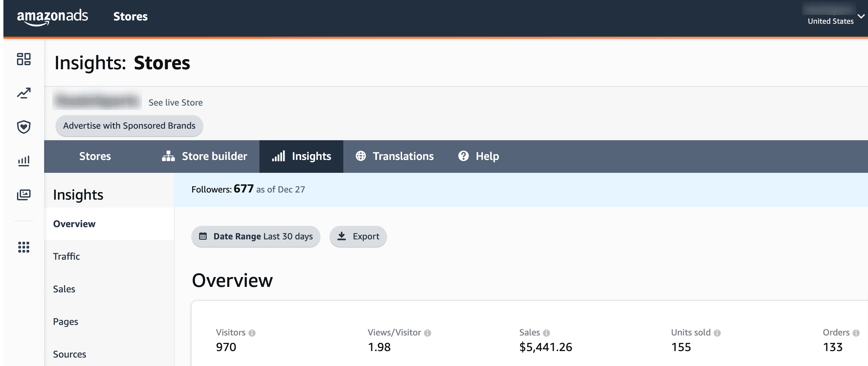The image size is (868, 366).
Task: Click info icon next to Views/Visitor
Action: point(428,333)
